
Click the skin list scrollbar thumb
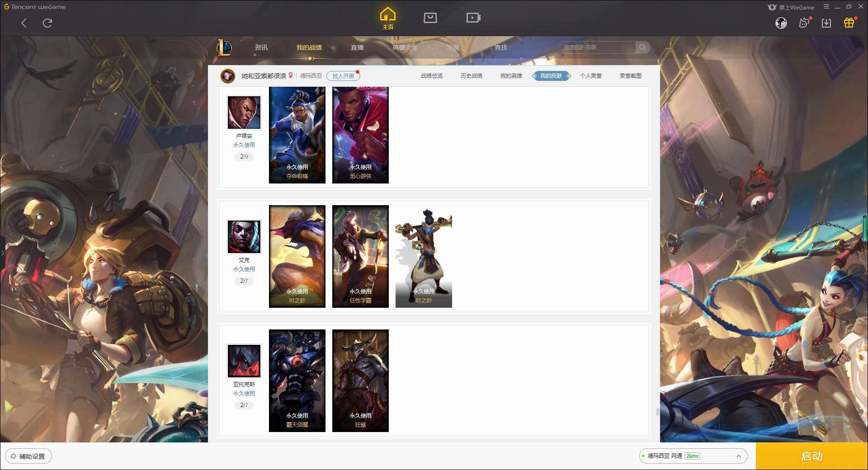(x=657, y=412)
